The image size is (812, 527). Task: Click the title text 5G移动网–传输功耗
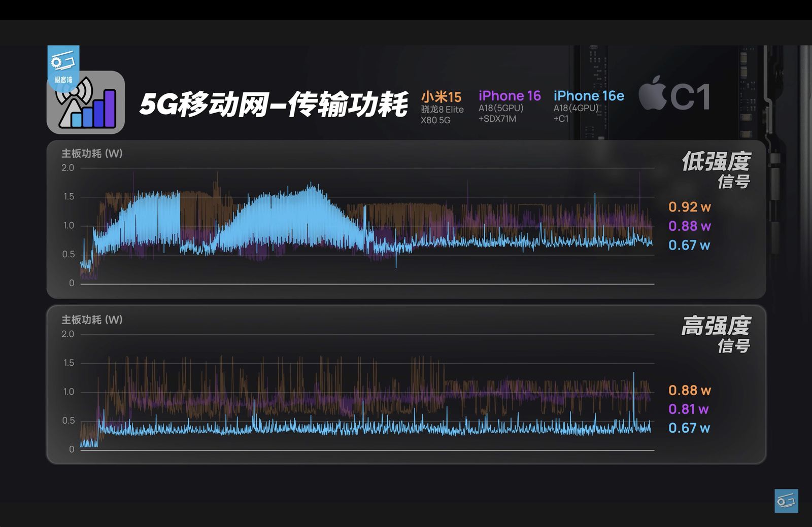coord(274,104)
